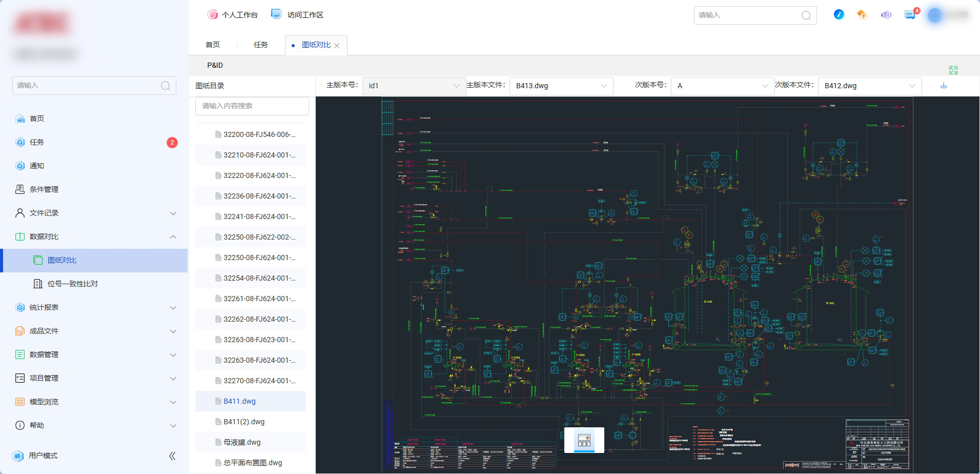The height and width of the screenshot is (474, 980).
Task: Select file 32236-08-FJ624-001
Action: [x=250, y=196]
